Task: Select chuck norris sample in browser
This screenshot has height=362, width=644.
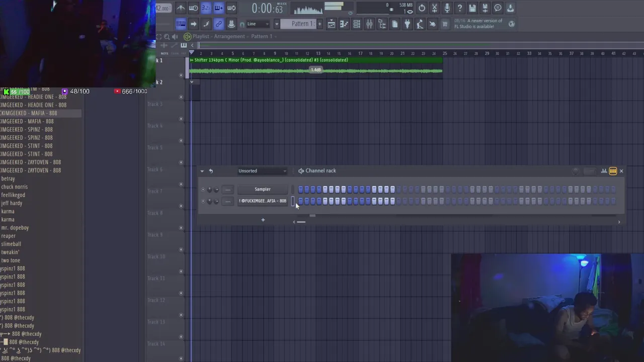Action: 15,187
